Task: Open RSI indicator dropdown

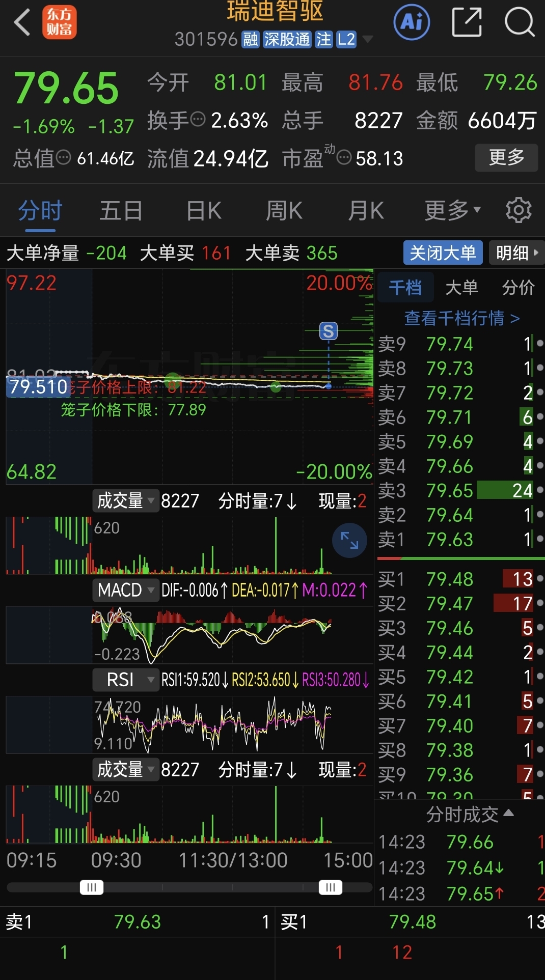Action: 125,680
